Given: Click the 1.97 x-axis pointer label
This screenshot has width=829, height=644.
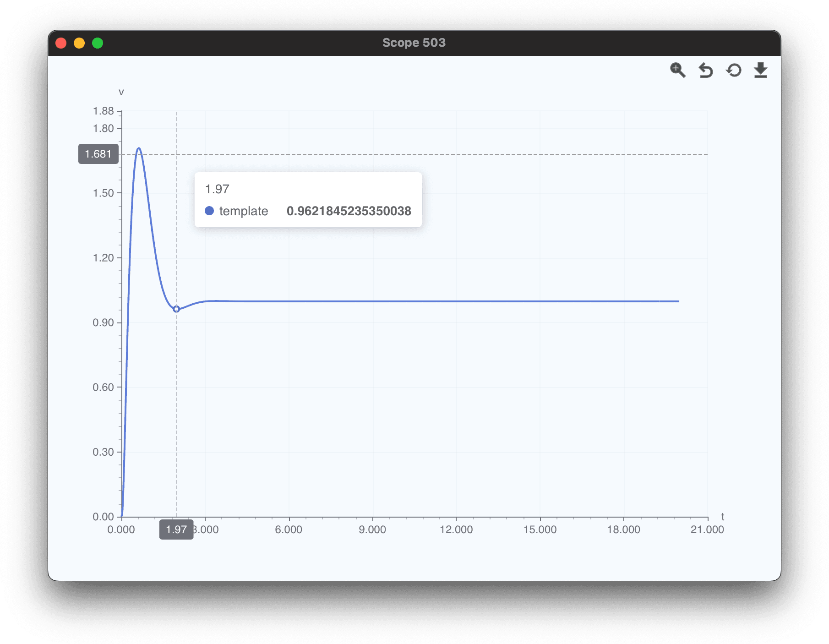Looking at the screenshot, I should pos(176,529).
